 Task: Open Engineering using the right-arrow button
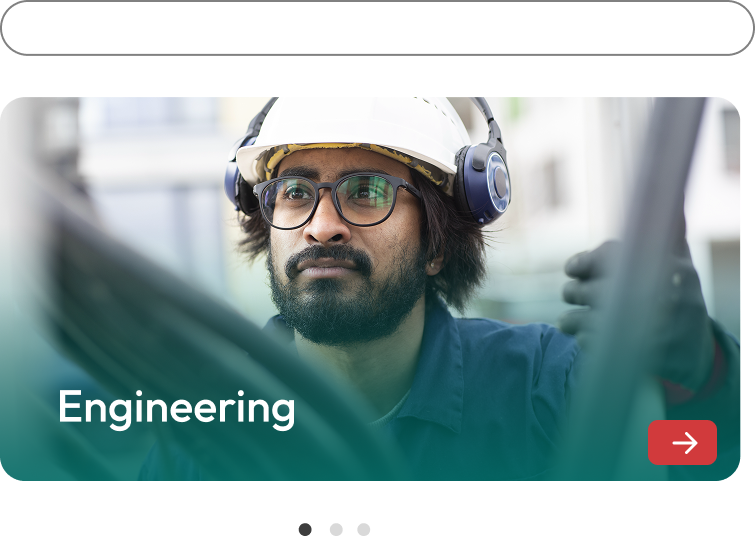tap(682, 442)
